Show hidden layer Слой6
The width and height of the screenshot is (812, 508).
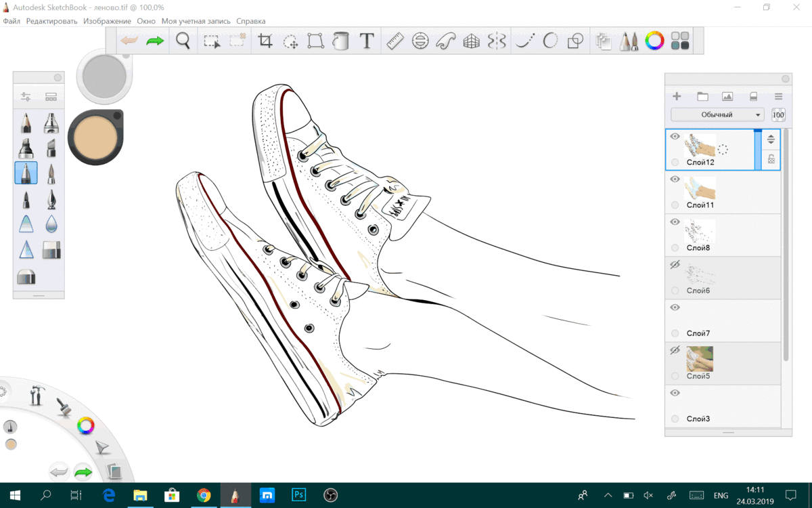click(x=675, y=265)
